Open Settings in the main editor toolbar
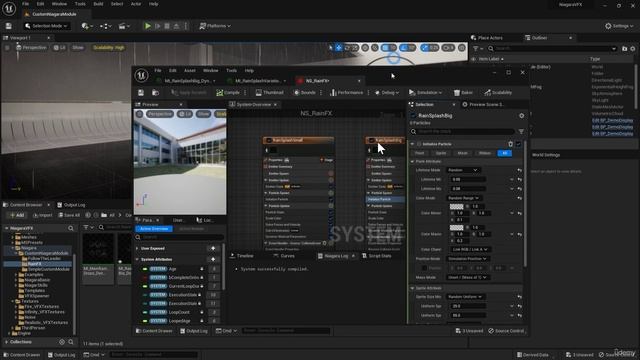This screenshot has height=360, width=640. click(x=619, y=26)
